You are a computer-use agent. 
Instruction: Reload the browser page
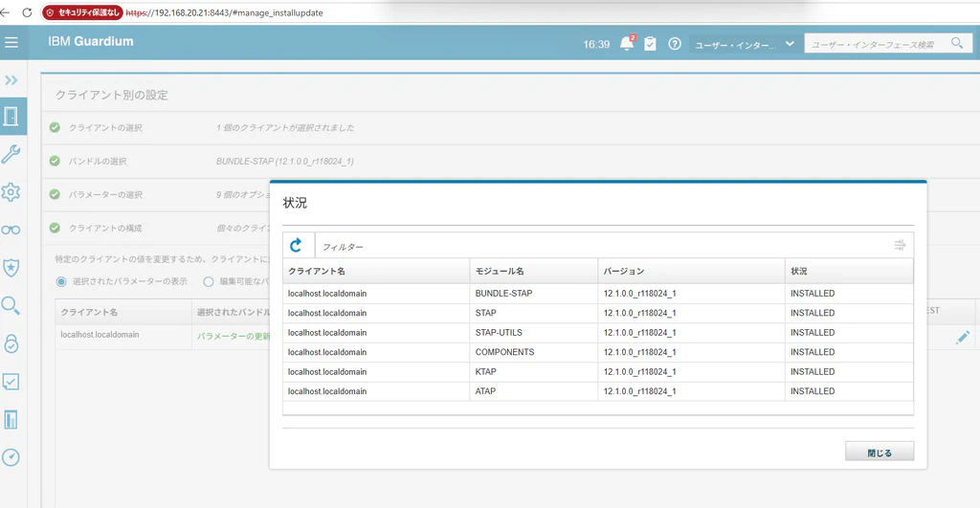pyautogui.click(x=27, y=12)
